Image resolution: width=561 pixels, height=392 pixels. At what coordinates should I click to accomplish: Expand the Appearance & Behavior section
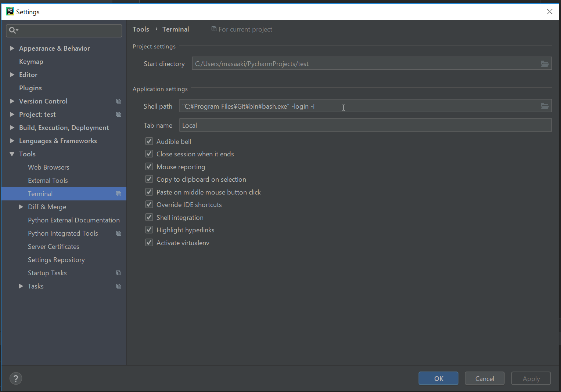[x=12, y=48]
